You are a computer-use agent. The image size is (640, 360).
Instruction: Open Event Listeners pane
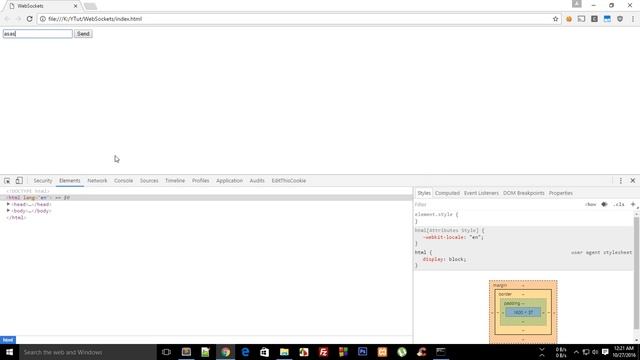[481, 193]
